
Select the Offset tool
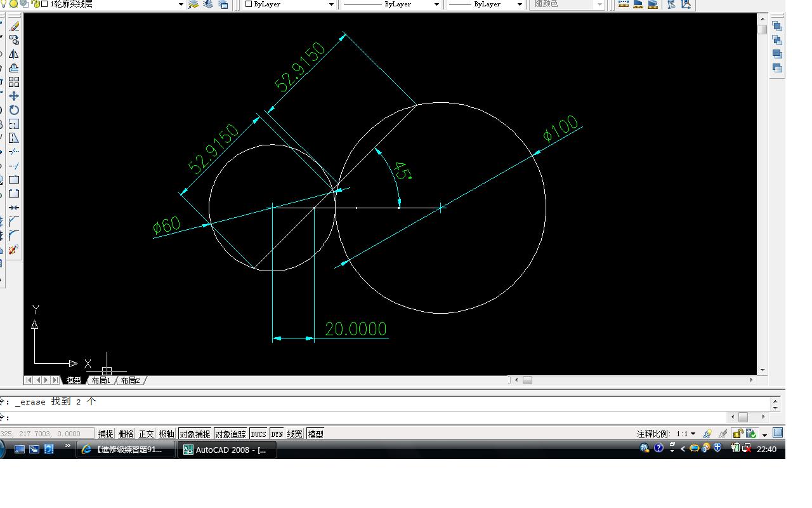tap(14, 68)
